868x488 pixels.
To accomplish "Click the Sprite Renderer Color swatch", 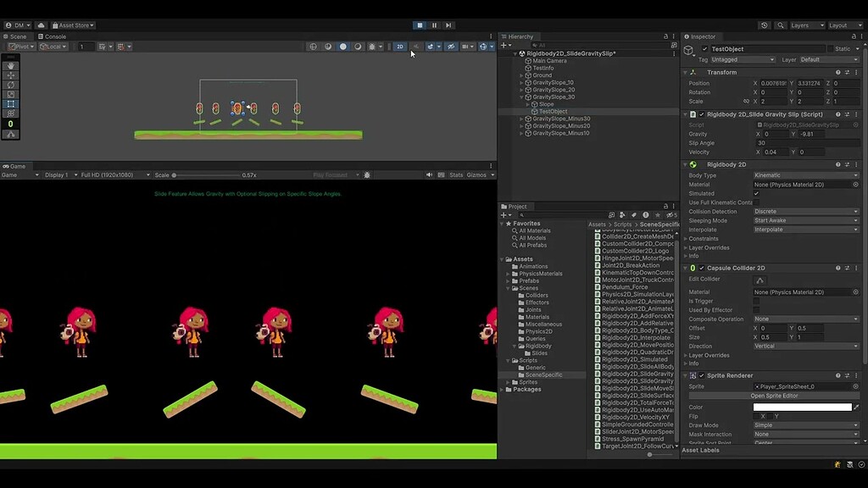I will click(x=801, y=407).
